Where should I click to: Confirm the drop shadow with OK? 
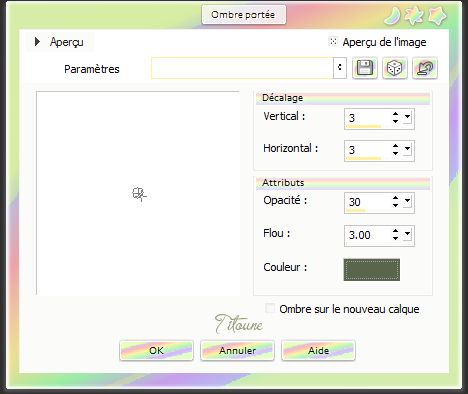pos(156,350)
